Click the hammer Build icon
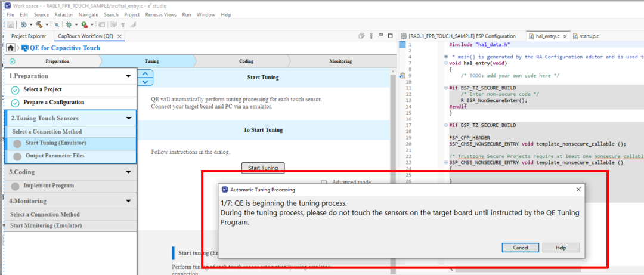 point(39,24)
